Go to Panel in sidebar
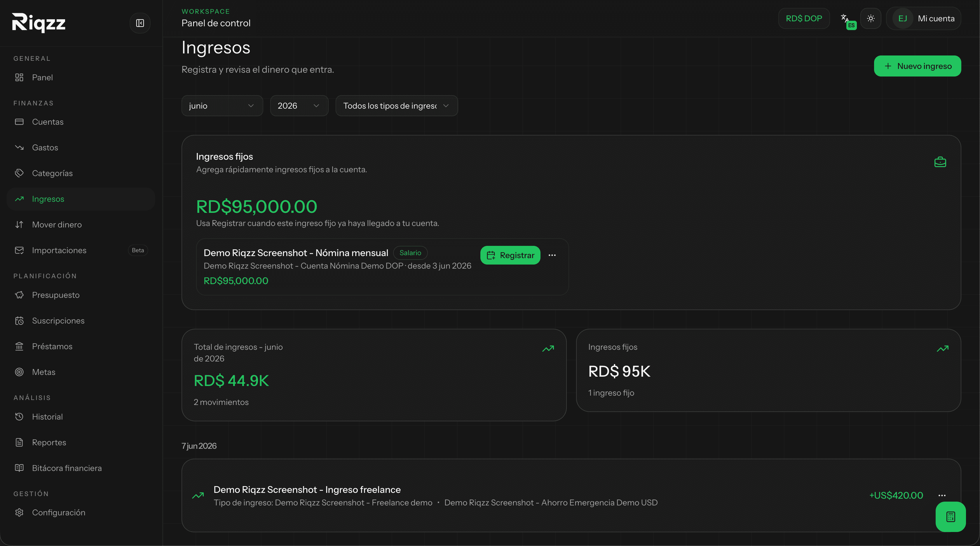The width and height of the screenshot is (980, 546). pos(81,78)
